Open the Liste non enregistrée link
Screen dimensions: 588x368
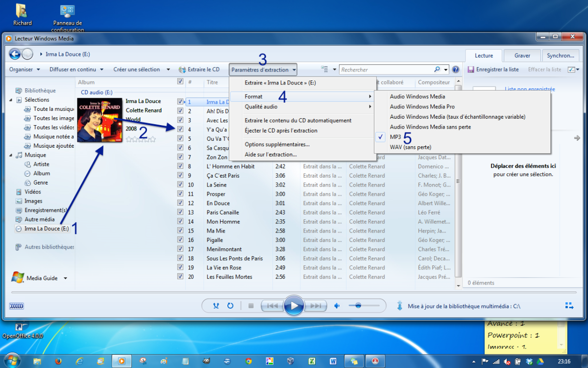pyautogui.click(x=530, y=89)
